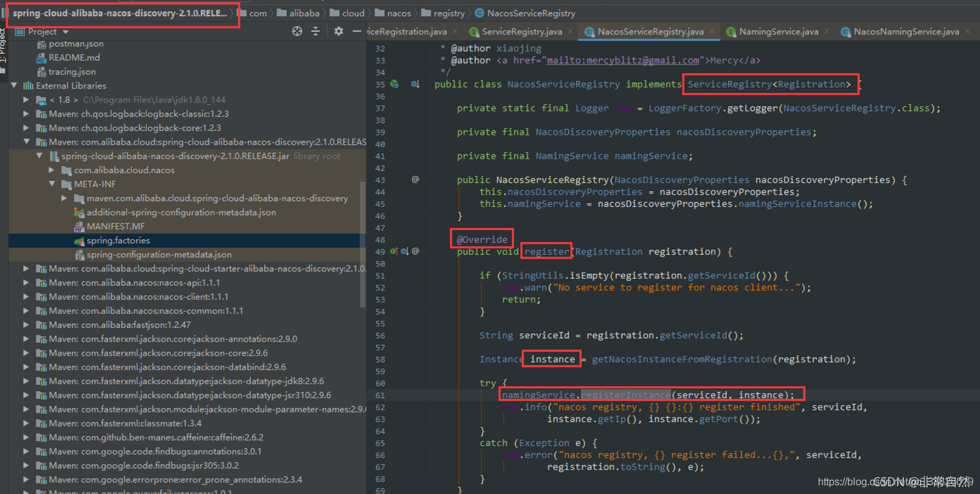The height and width of the screenshot is (494, 980).
Task: Expand Maven logback-core:1.2.3 node
Action: pyautogui.click(x=26, y=128)
